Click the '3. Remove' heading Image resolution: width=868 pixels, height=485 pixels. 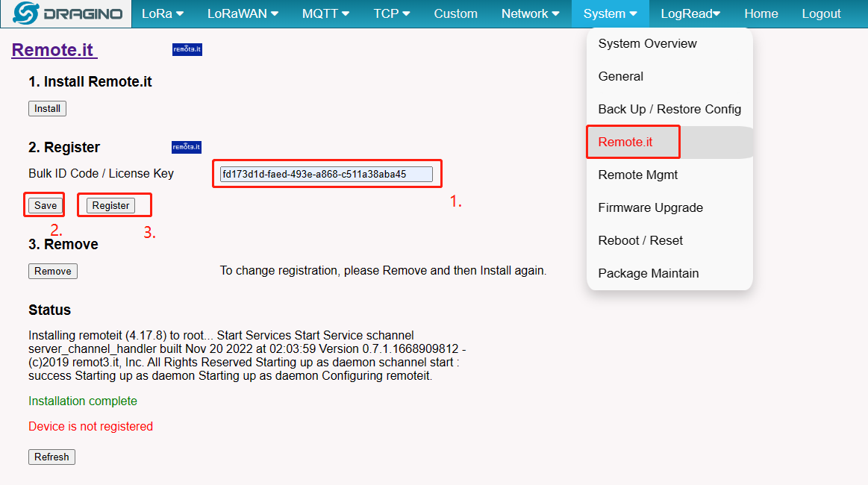point(63,244)
